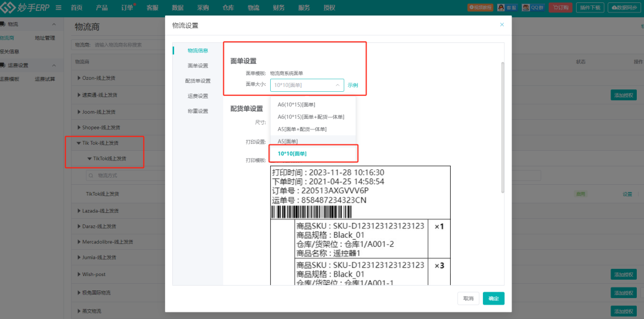Open the 视频教程 video tutorial button

(x=479, y=7)
